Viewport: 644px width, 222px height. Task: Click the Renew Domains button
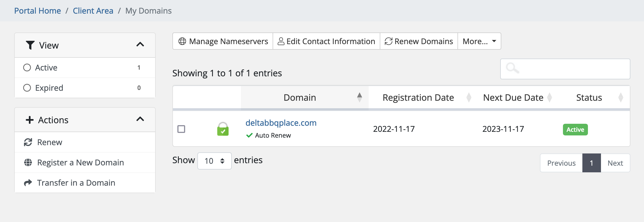point(419,41)
